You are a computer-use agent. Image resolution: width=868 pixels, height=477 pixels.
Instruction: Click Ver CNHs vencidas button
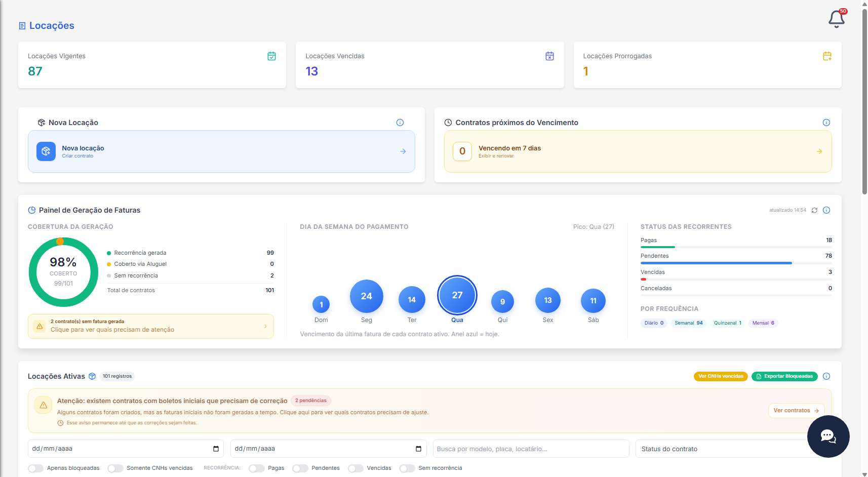click(x=721, y=376)
